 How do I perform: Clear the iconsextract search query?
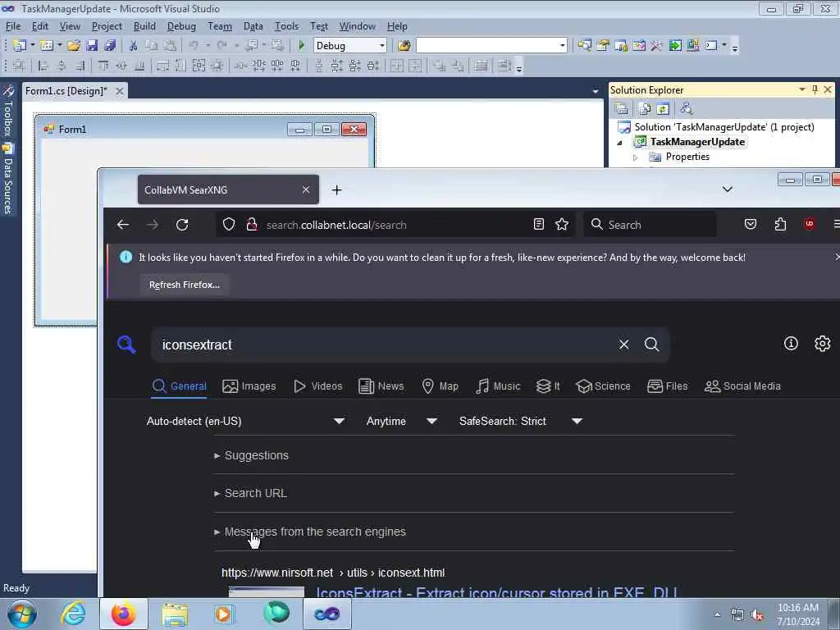click(623, 345)
